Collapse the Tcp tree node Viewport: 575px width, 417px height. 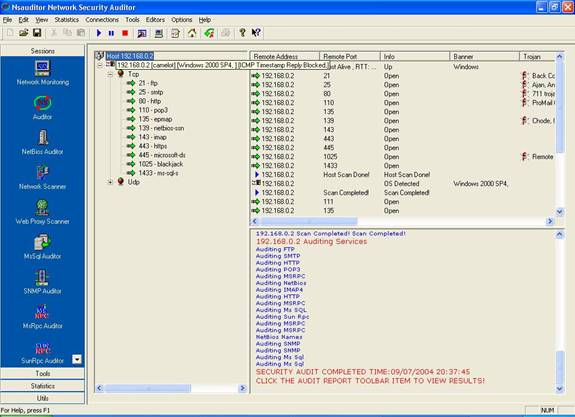(110, 74)
